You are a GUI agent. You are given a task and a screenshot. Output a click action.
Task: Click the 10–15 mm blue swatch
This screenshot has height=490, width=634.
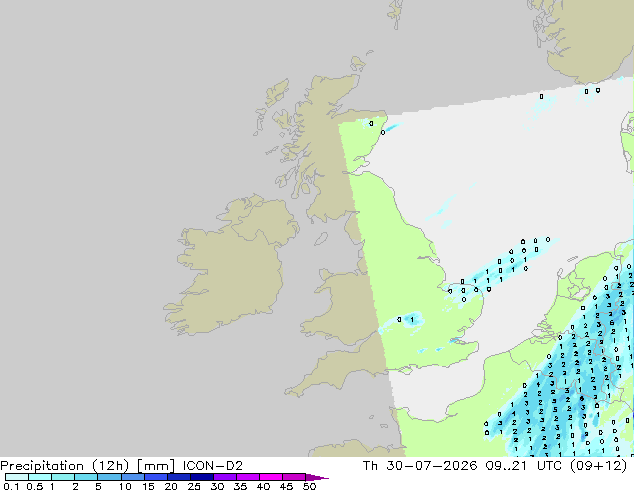[132, 477]
